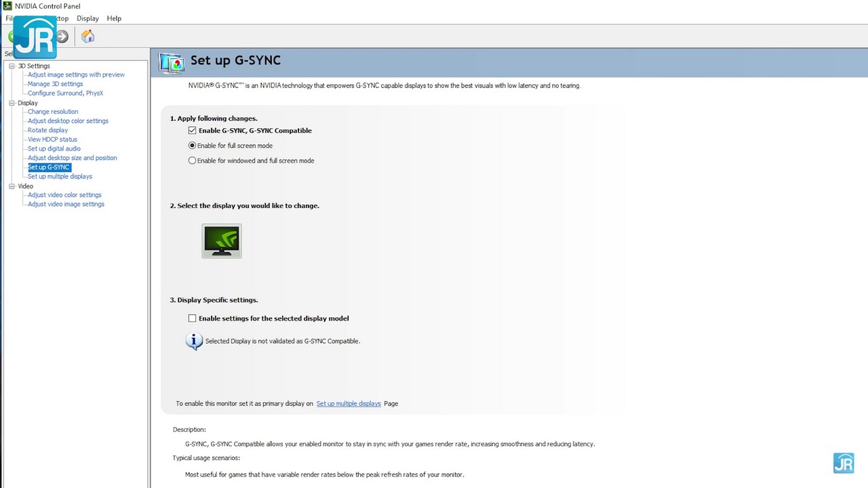Open Set up multiple displays in the tree
Screen dimensions: 868x488
(60, 176)
